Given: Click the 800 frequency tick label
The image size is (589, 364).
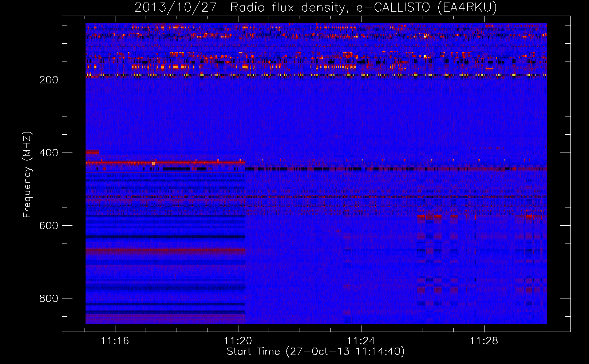Looking at the screenshot, I should click(48, 298).
